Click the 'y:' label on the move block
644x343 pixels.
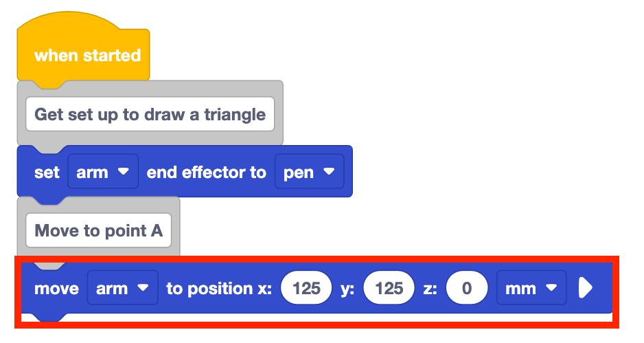click(348, 289)
